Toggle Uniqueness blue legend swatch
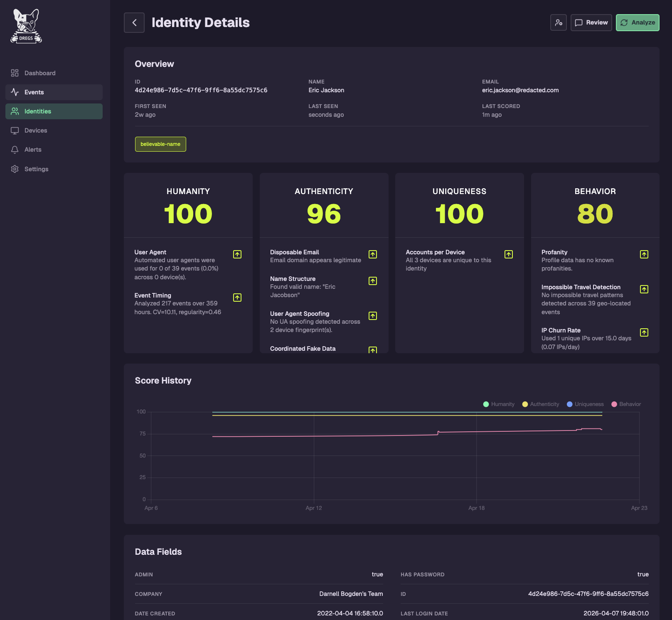The image size is (672, 620). point(570,404)
